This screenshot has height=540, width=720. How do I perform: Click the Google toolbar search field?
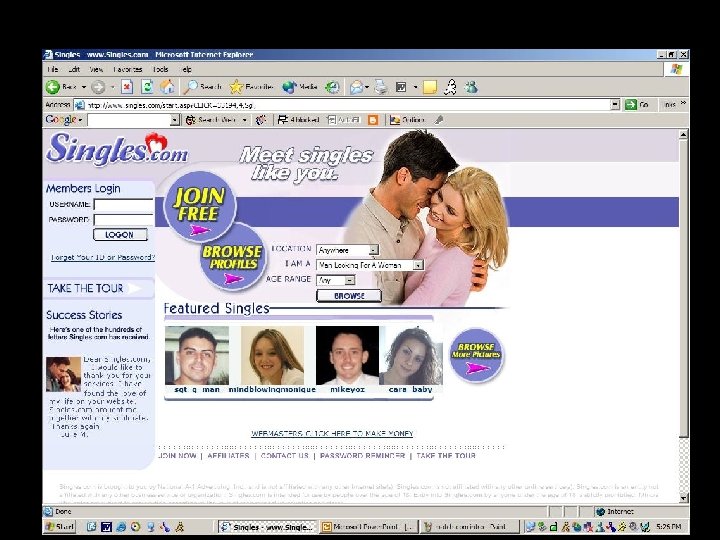pos(129,120)
